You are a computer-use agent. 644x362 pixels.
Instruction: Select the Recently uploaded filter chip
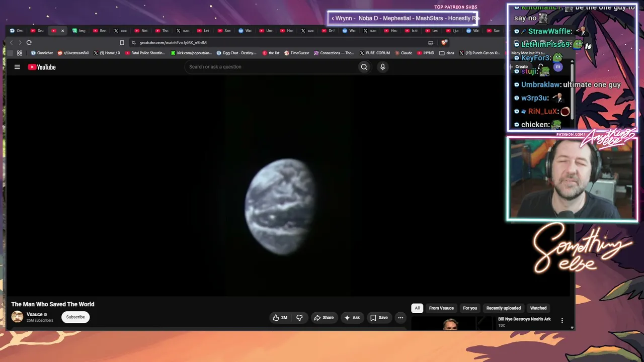pos(504,308)
